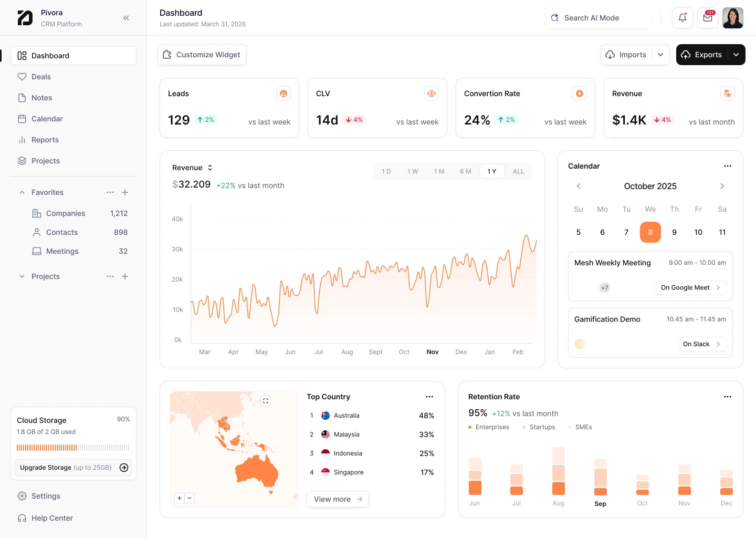
Task: Open the user profile avatar
Action: [x=733, y=18]
